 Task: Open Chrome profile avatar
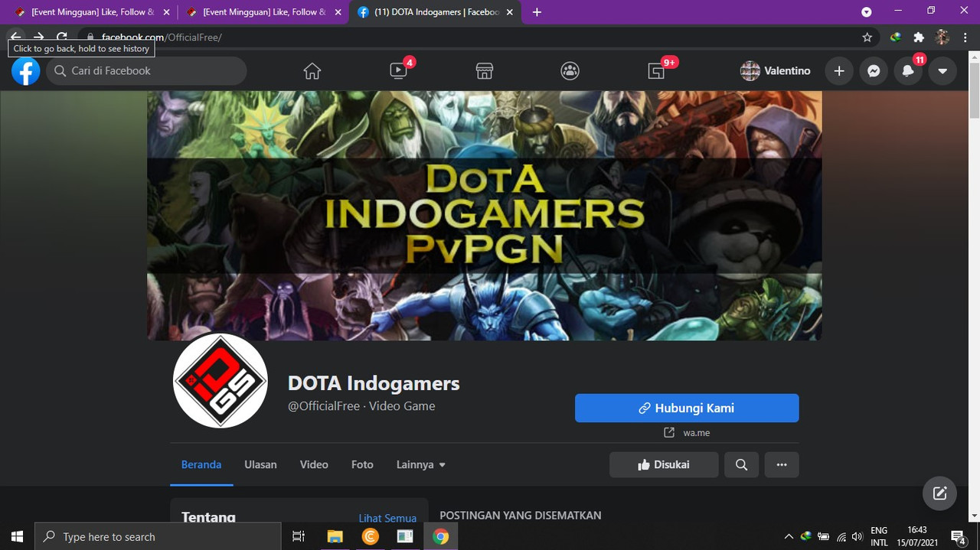(x=942, y=37)
